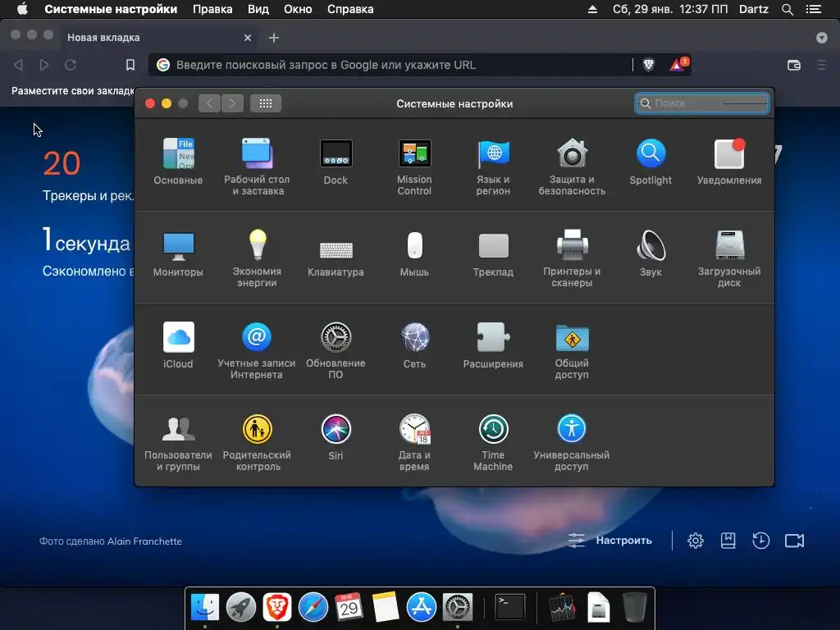This screenshot has width=840, height=630.
Task: Click Alain Franchette photo credit link
Action: (x=144, y=541)
